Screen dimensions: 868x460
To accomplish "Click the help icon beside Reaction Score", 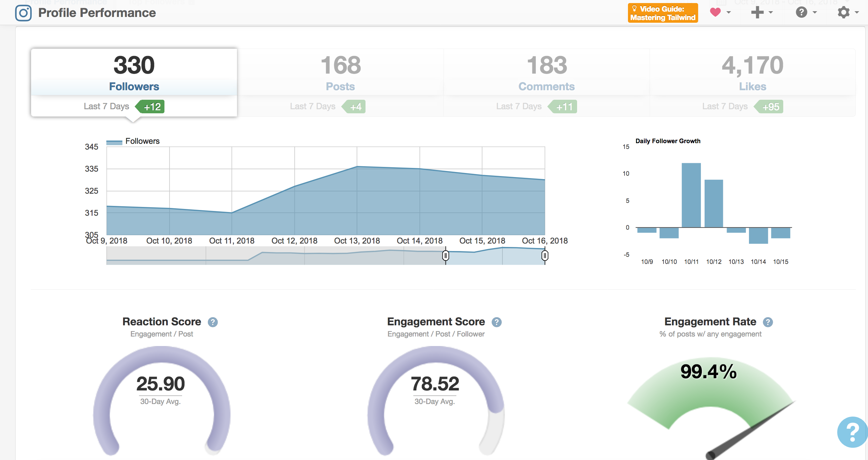I will point(214,322).
